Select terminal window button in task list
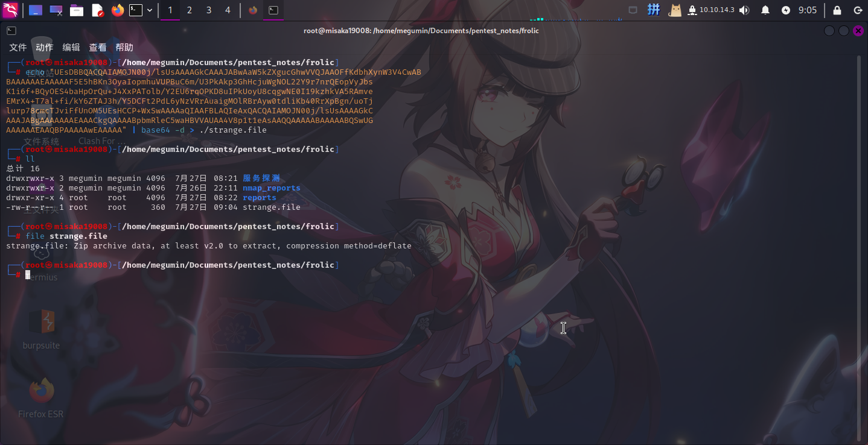Viewport: 868px width, 445px height. pyautogui.click(x=273, y=10)
